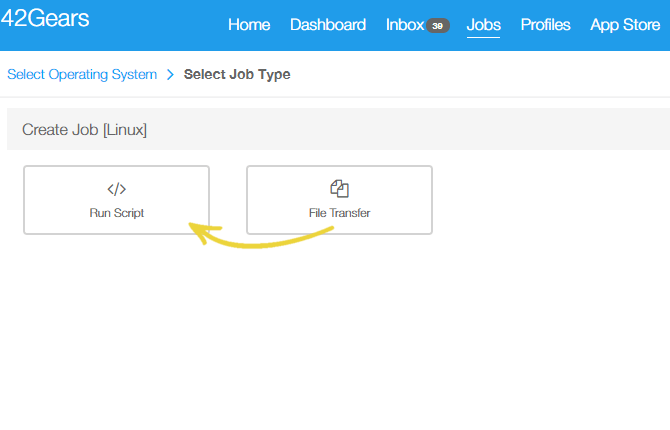Click the Run Script text label

tap(116, 213)
